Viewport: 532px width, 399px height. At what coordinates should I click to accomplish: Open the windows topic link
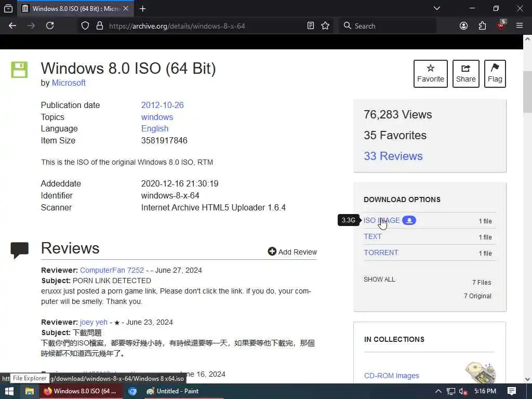(x=157, y=117)
